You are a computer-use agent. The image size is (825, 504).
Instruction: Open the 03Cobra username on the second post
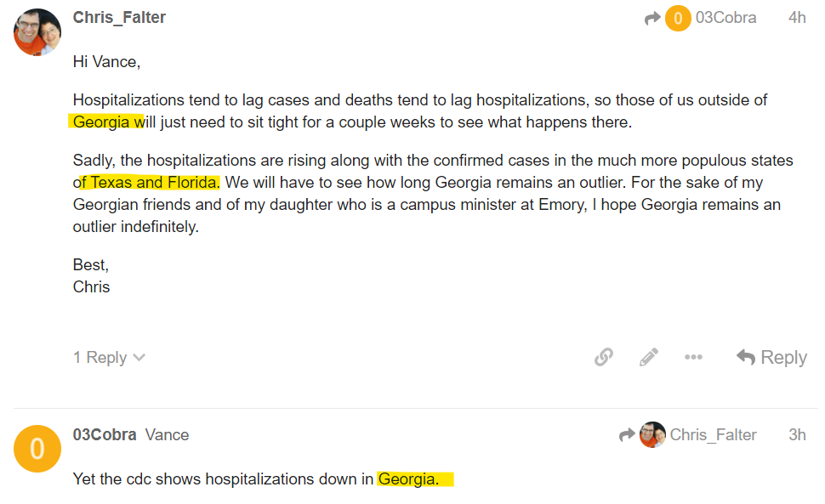(x=105, y=434)
